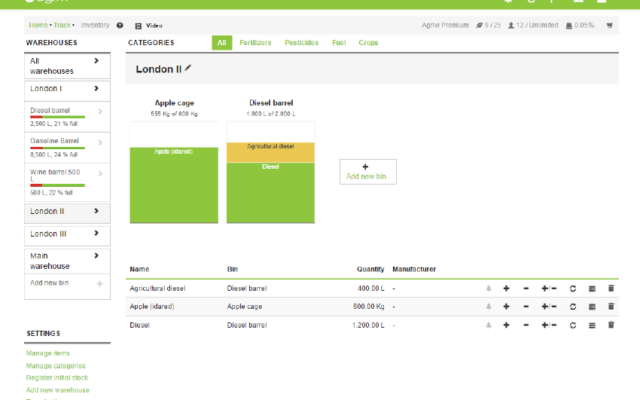Open list details icon in Agricultural diesel row
640x400 pixels.
pos(592,289)
